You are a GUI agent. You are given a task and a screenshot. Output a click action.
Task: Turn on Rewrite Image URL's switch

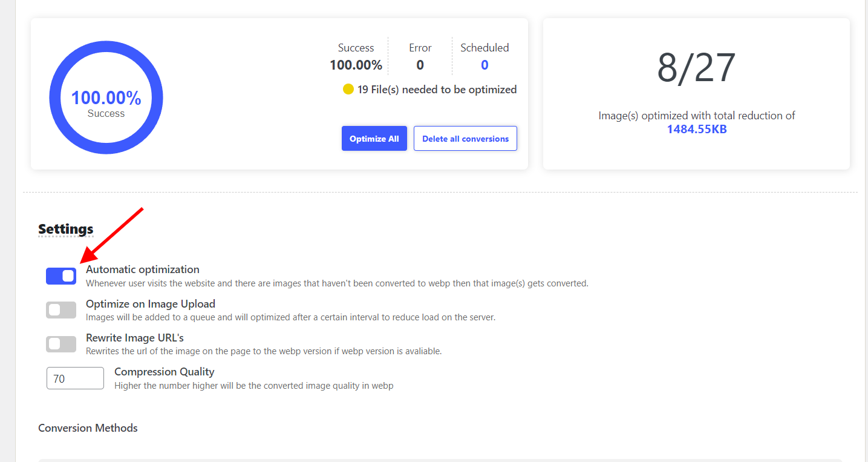pyautogui.click(x=61, y=344)
